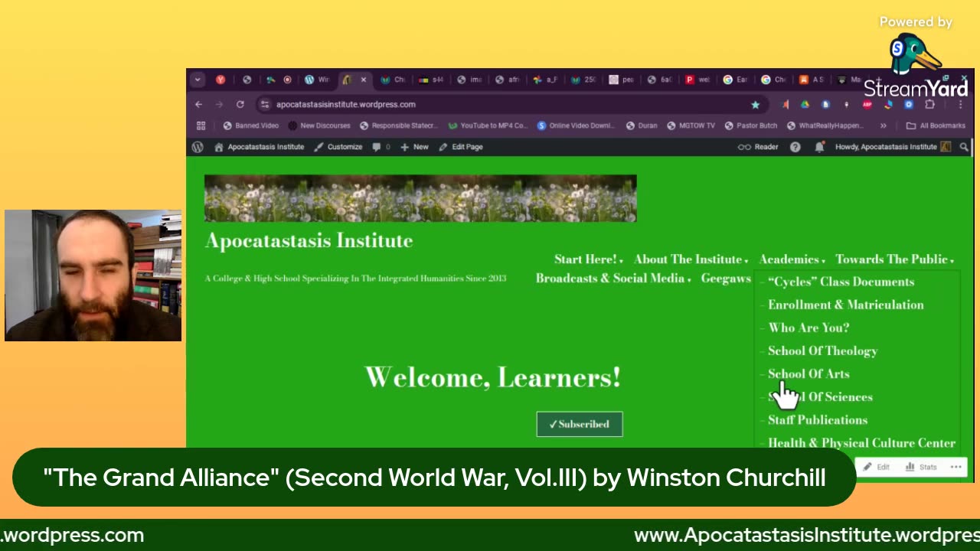The width and height of the screenshot is (980, 551).
Task: View site information icon beside the URL
Action: tap(265, 104)
